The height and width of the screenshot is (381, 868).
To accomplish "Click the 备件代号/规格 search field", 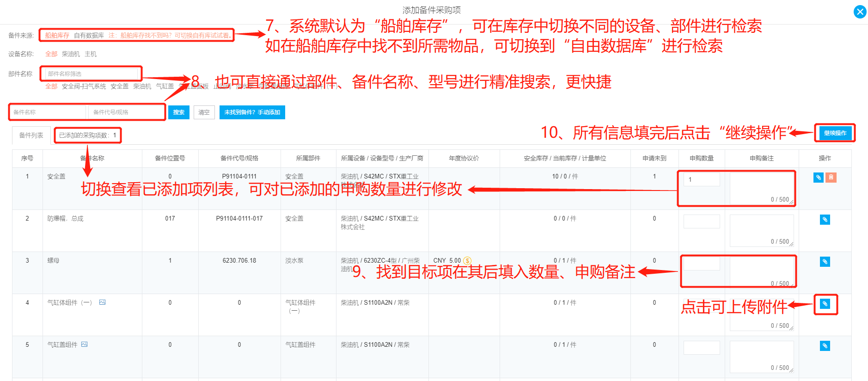I will pyautogui.click(x=126, y=112).
